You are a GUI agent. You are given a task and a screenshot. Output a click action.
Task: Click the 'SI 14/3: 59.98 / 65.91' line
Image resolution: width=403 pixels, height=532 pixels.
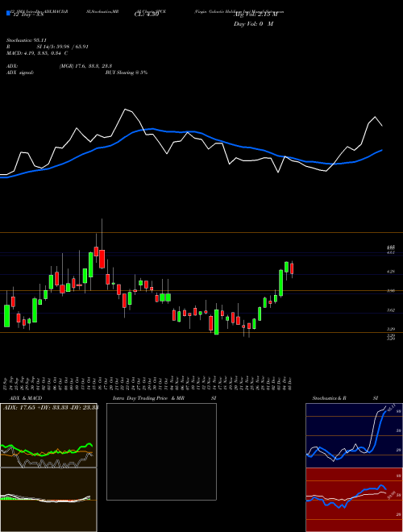(62, 47)
